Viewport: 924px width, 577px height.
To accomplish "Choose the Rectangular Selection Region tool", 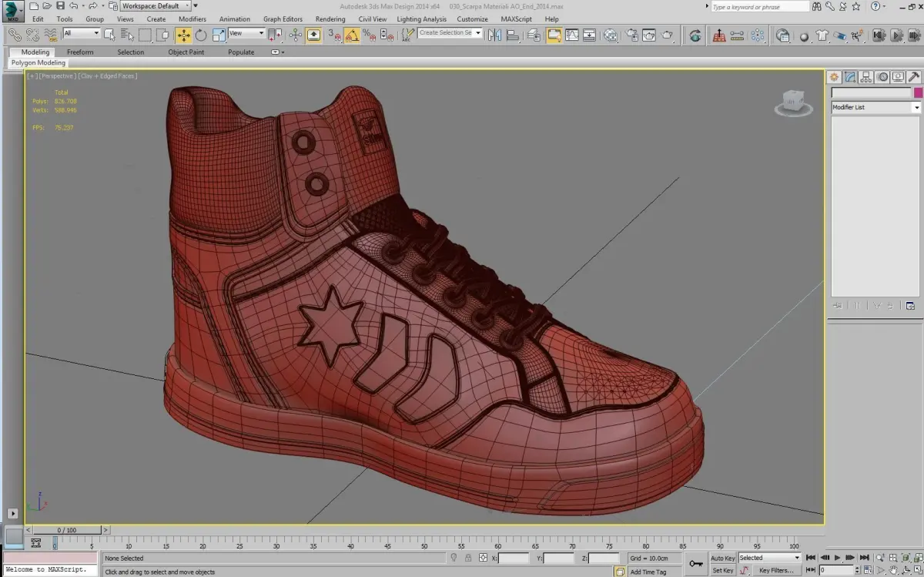I will pyautogui.click(x=145, y=35).
